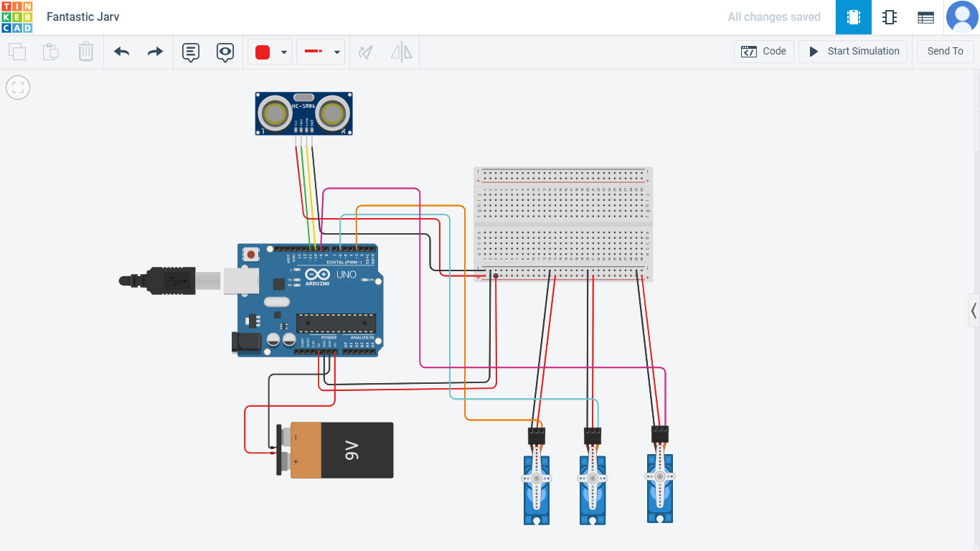Add a note with the annotation icon
The width and height of the screenshot is (980, 551).
[189, 52]
